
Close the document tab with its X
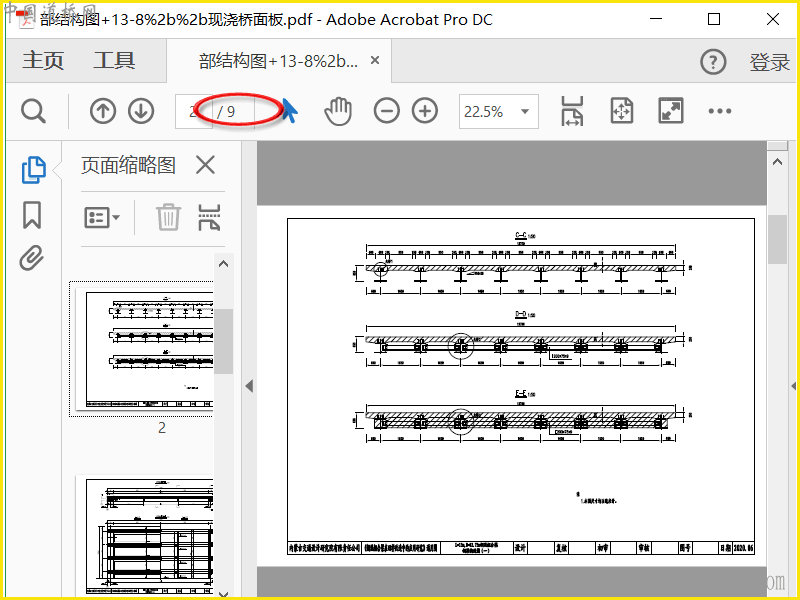[375, 60]
